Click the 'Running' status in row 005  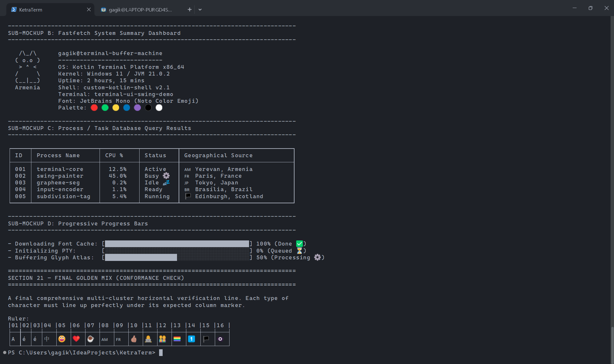tap(157, 196)
